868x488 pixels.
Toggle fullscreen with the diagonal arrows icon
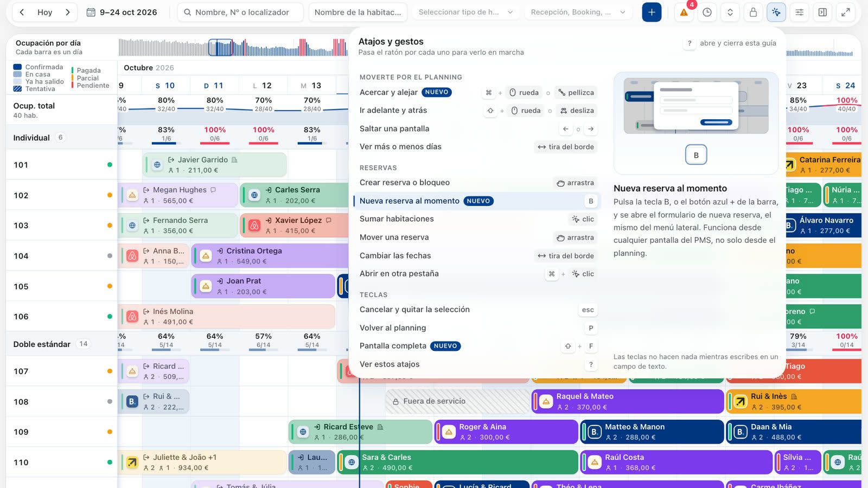846,12
